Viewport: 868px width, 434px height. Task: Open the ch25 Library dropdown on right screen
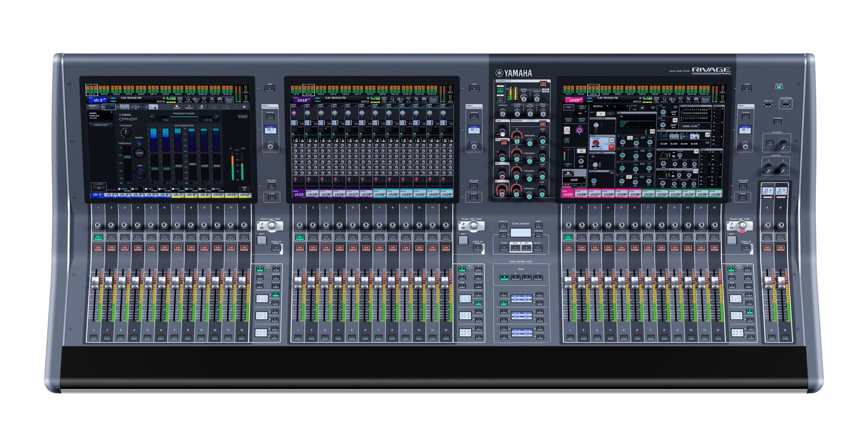pyautogui.click(x=568, y=174)
